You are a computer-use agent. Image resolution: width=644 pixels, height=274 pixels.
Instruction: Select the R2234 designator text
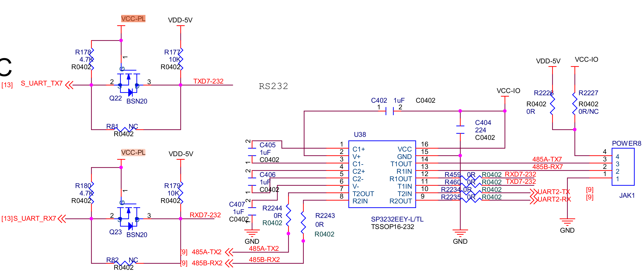pyautogui.click(x=451, y=190)
